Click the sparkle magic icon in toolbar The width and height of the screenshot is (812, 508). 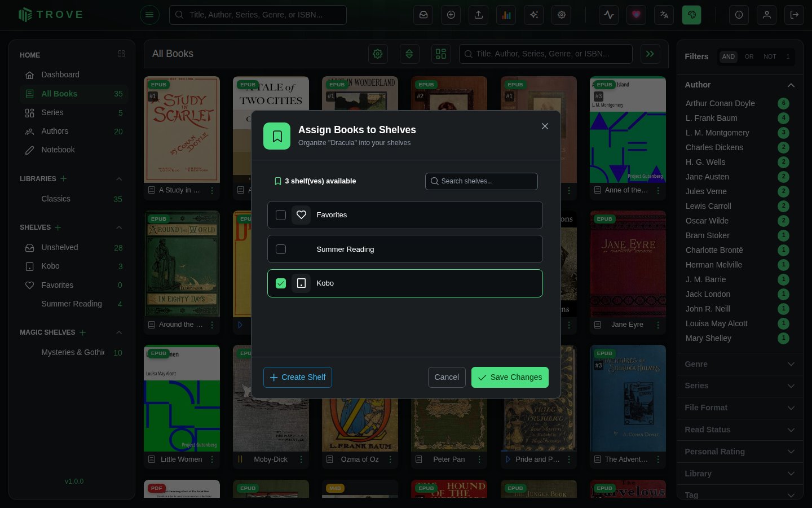[x=534, y=15]
